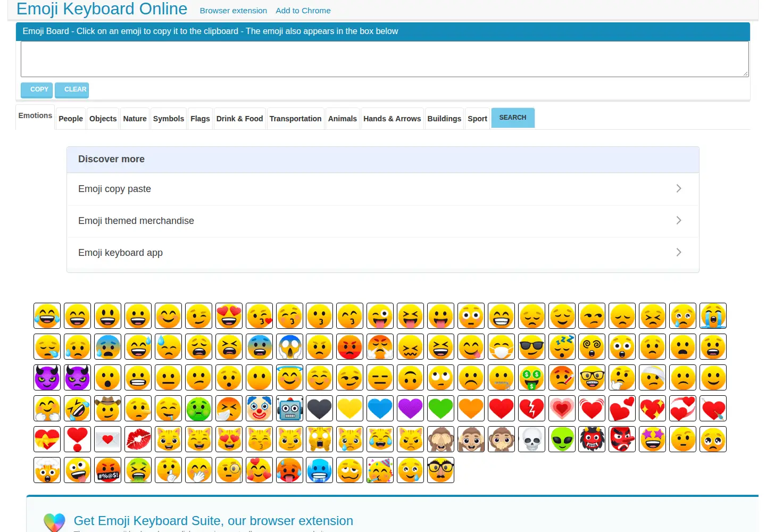Viewport: 766px width, 532px height.
Task: Select the Animals tab
Action: click(343, 119)
